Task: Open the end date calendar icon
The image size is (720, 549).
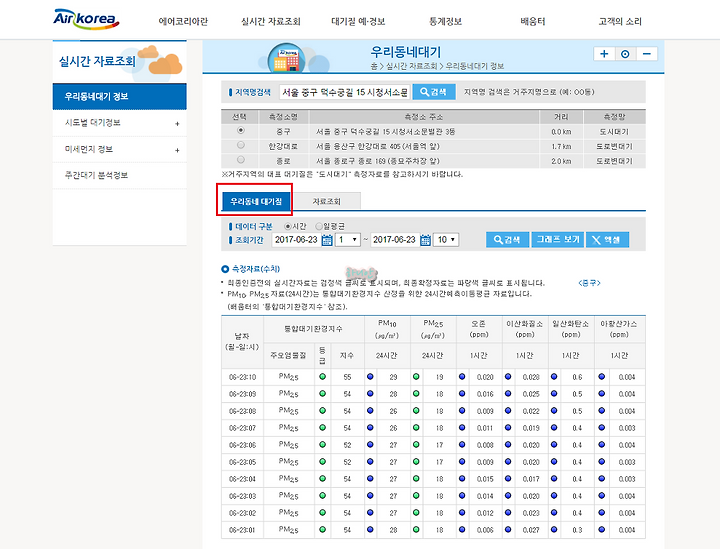Action: tap(425, 240)
